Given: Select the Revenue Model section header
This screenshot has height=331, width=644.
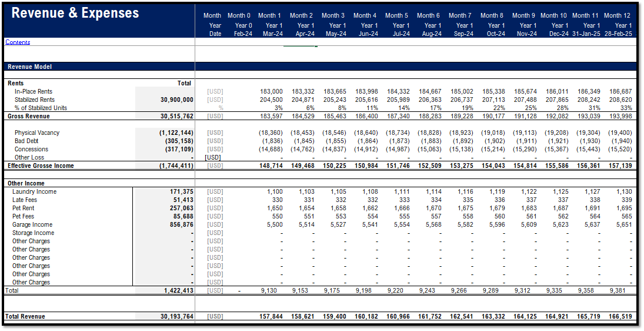Looking at the screenshot, I should (x=29, y=67).
